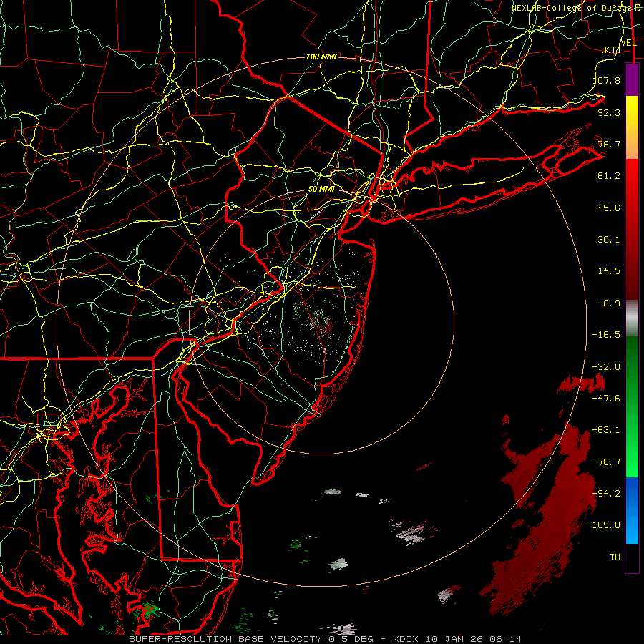Click the -94.2 legend value
The image size is (644, 644).
(x=606, y=494)
